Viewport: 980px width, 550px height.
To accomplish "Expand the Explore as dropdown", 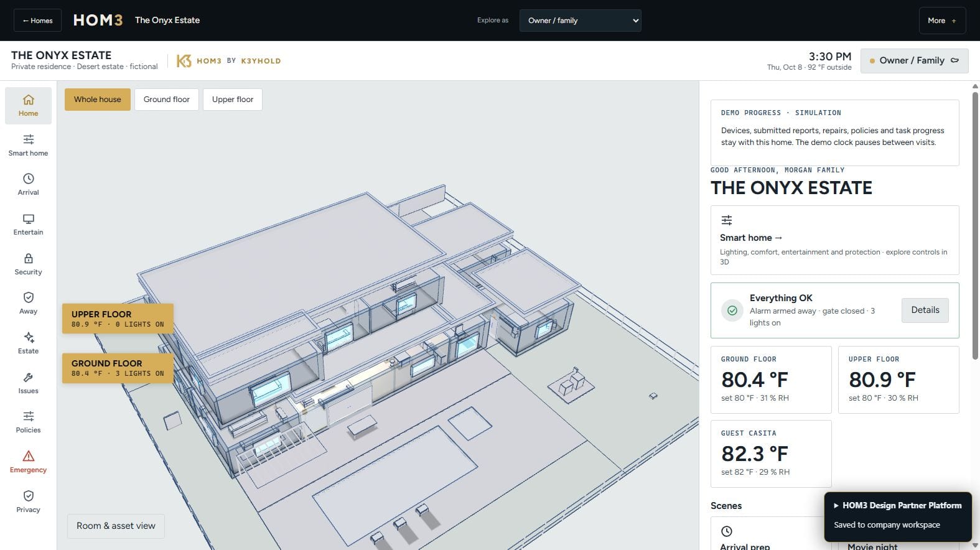I will tap(580, 21).
